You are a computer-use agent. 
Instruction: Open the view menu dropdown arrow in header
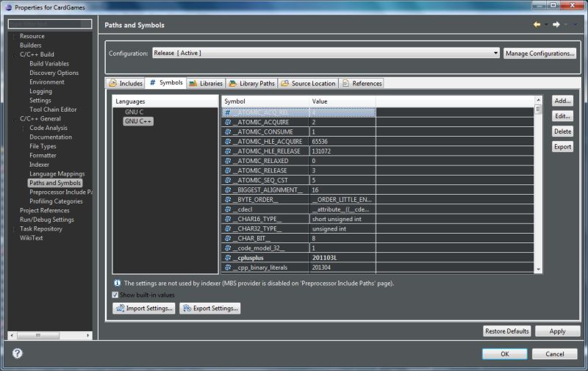click(576, 25)
